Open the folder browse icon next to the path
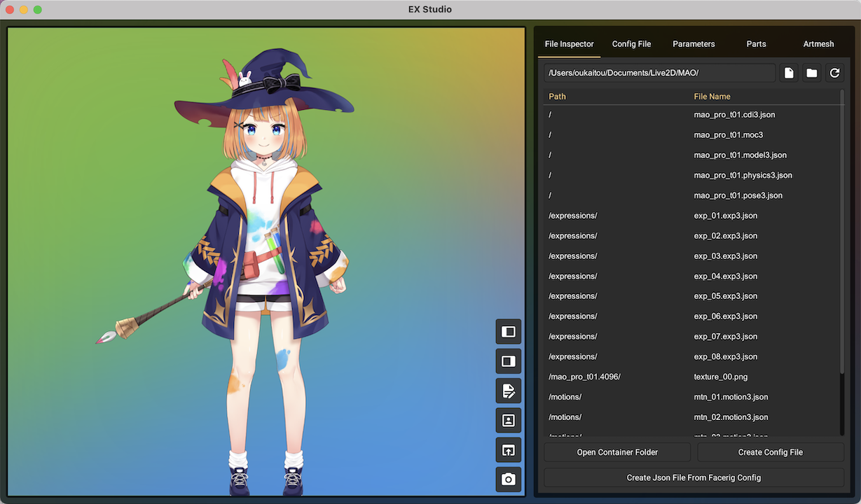 click(811, 72)
